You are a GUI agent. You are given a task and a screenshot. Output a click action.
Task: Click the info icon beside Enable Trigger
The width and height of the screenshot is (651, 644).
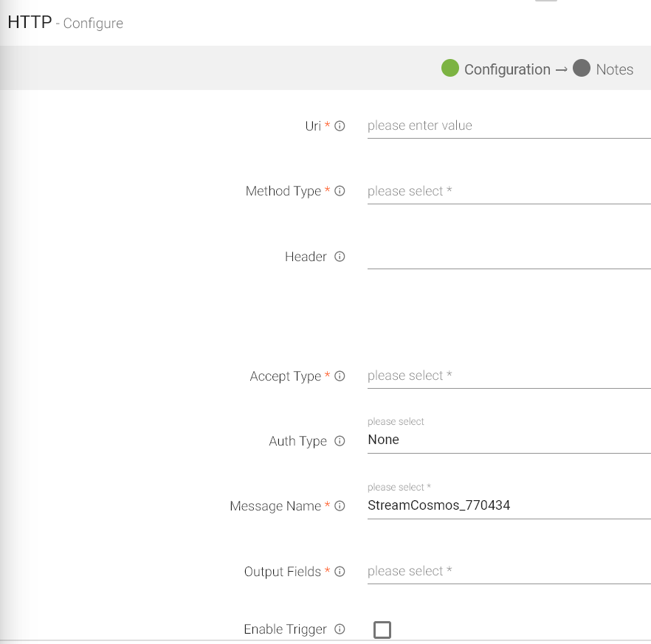point(339,629)
